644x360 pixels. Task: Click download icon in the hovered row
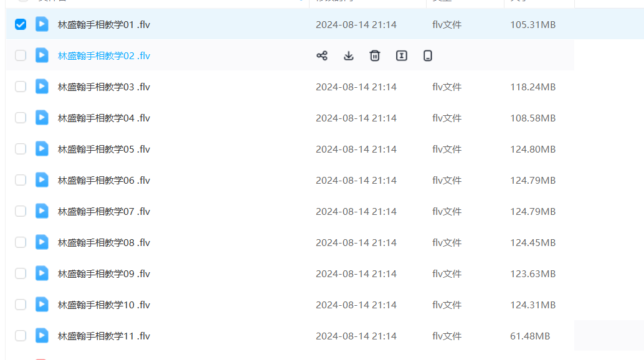click(x=349, y=55)
